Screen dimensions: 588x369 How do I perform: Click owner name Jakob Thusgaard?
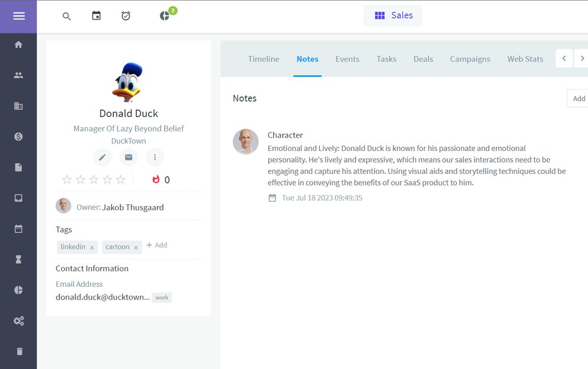133,207
